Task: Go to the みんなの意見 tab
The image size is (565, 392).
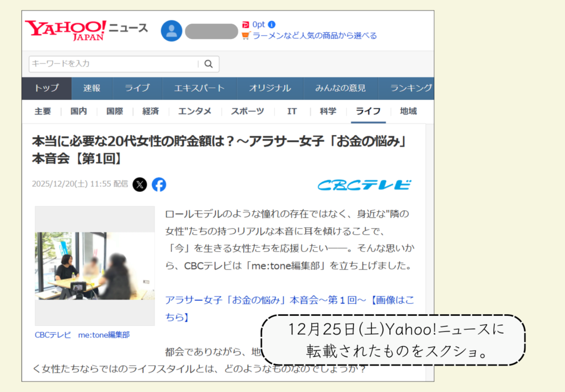Action: click(340, 88)
